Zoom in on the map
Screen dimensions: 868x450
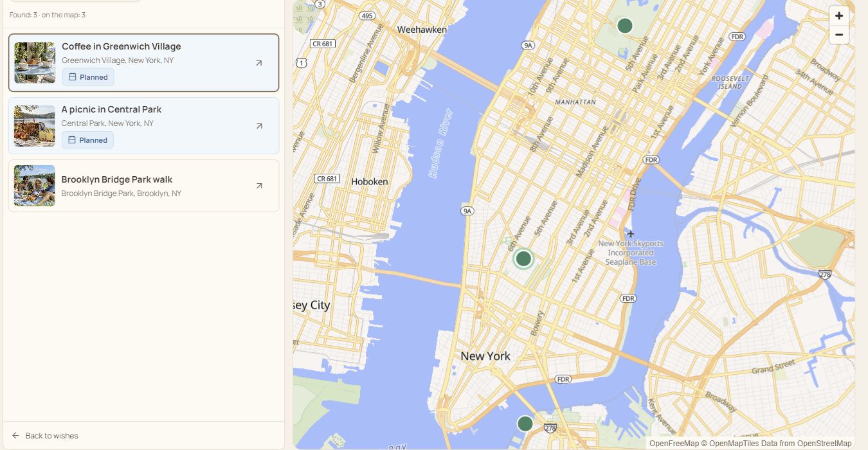click(839, 16)
